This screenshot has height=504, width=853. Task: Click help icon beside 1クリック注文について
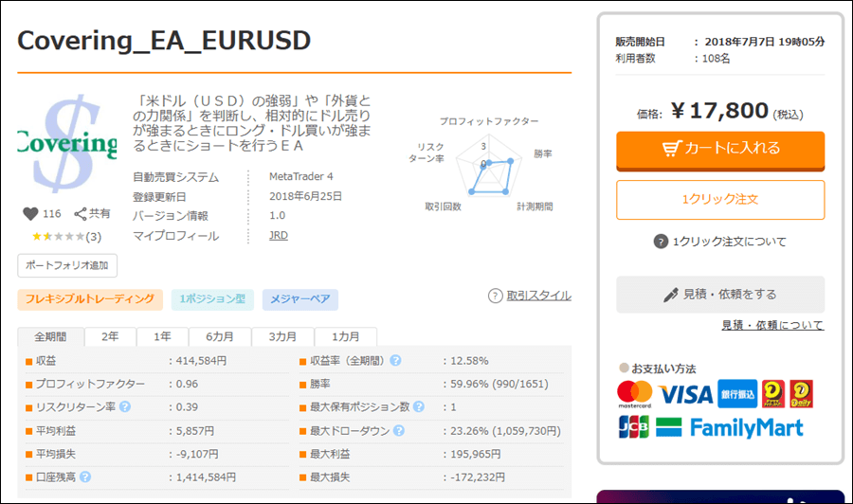(661, 242)
